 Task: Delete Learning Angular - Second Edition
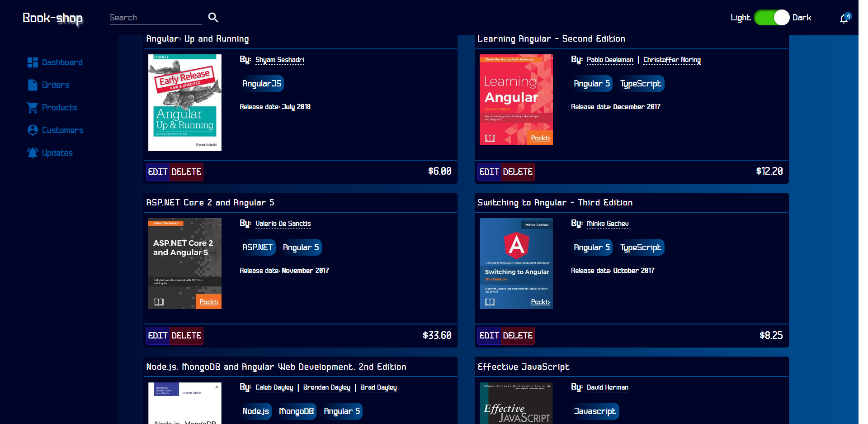tap(518, 172)
